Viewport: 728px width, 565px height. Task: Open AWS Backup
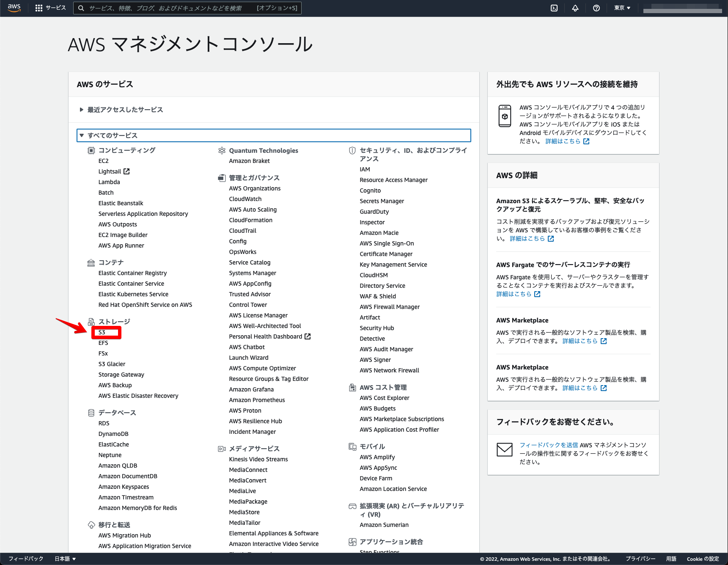[x=115, y=385]
